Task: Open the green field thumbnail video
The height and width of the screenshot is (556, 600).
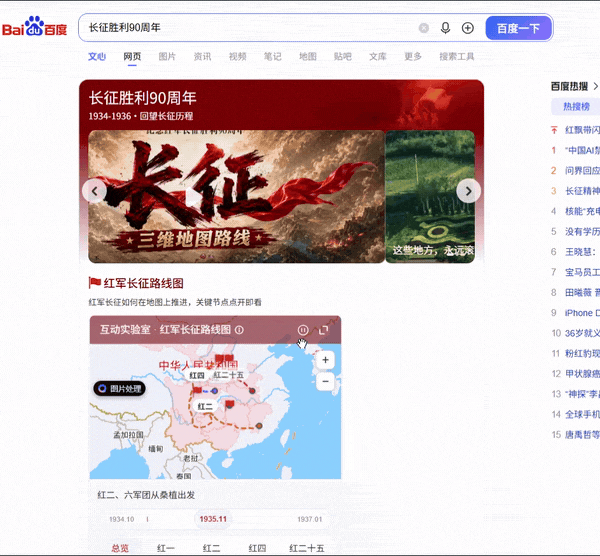Action: [430, 197]
